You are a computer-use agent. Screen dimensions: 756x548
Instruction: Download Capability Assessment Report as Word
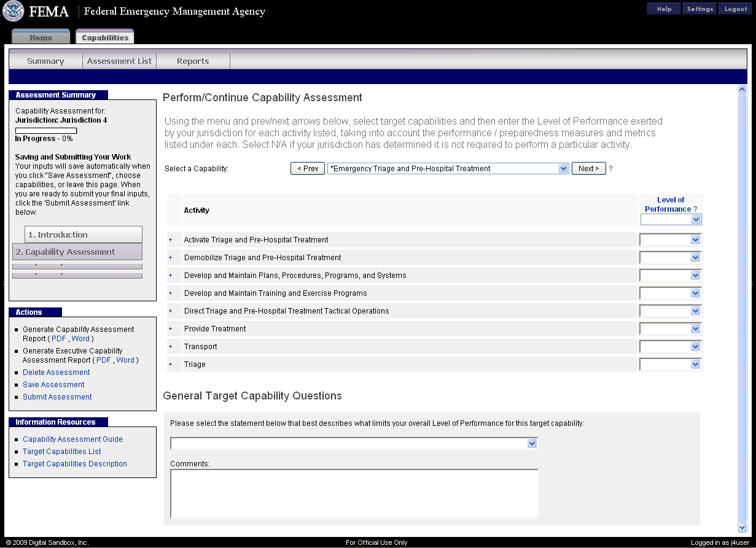coord(80,339)
